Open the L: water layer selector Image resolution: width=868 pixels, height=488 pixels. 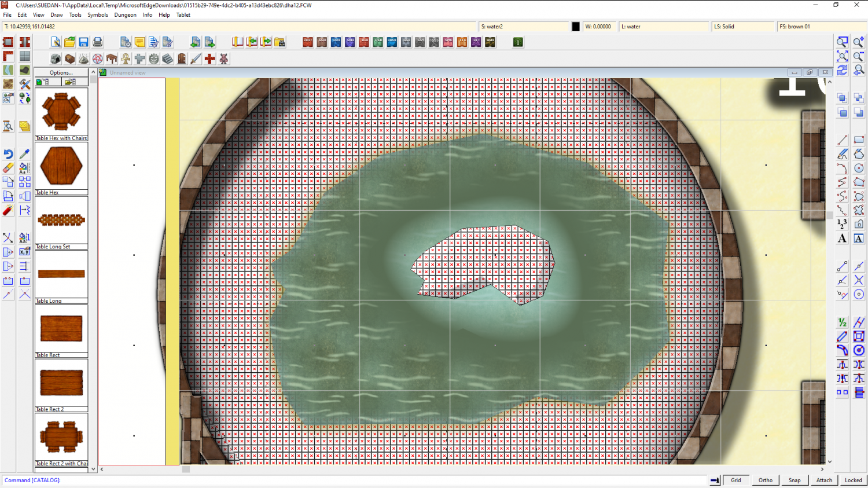point(664,27)
